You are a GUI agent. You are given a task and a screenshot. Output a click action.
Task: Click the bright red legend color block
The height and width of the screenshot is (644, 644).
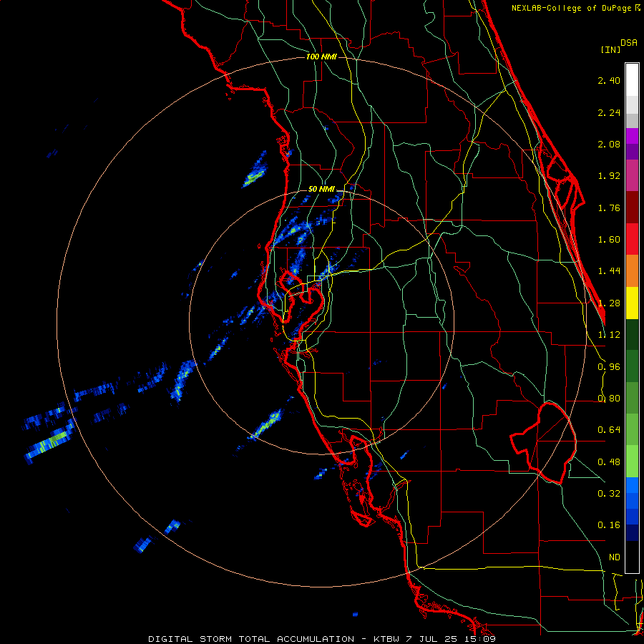click(632, 239)
